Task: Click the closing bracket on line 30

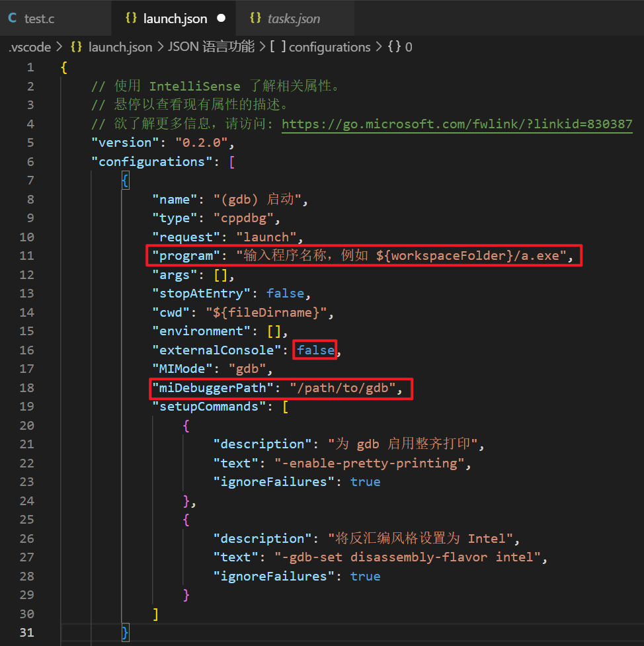Action: point(156,614)
